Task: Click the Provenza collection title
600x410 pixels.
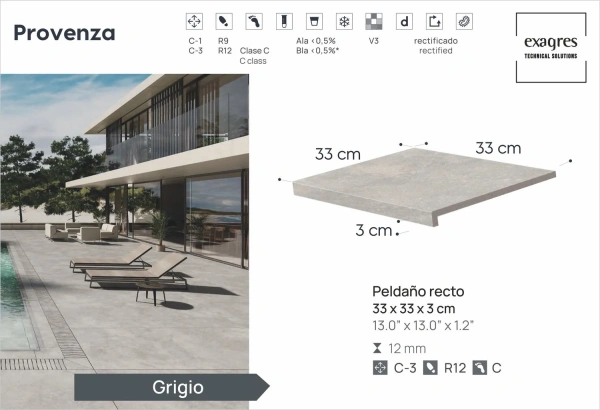Action: tap(64, 33)
